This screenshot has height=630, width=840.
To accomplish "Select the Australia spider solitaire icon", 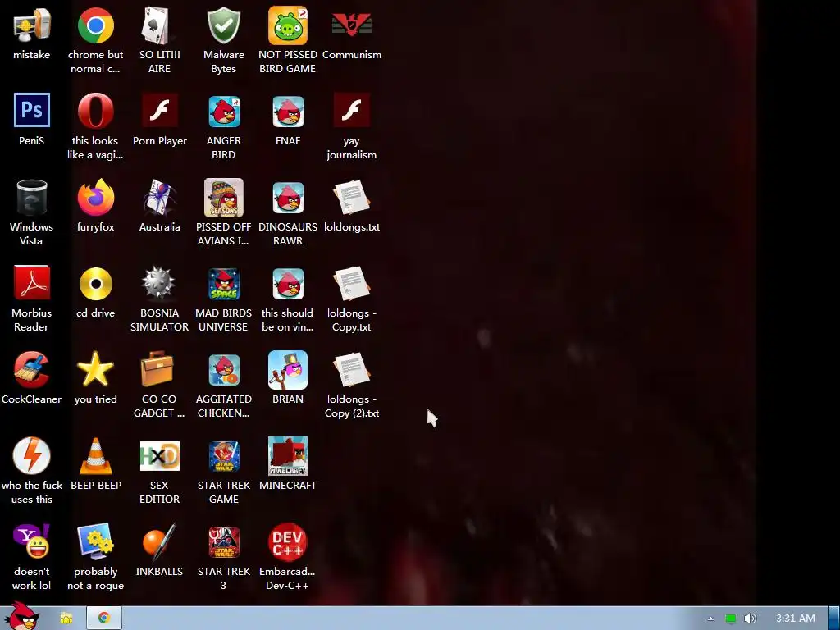I will pos(160,197).
